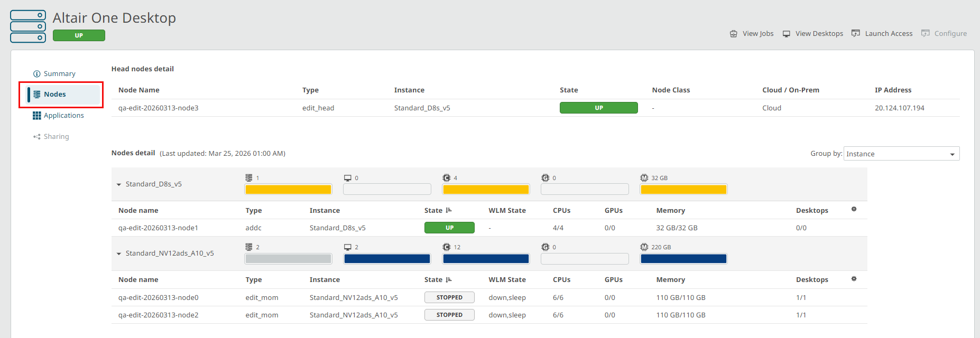Open column settings gear for Standard_D8s_v5 table
This screenshot has height=338, width=980.
point(854,210)
